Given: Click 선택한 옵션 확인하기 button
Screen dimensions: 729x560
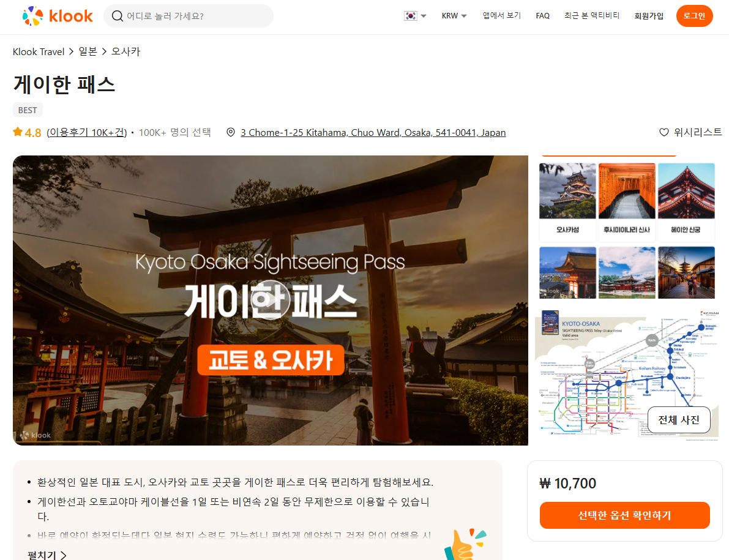Looking at the screenshot, I should pyautogui.click(x=624, y=515).
